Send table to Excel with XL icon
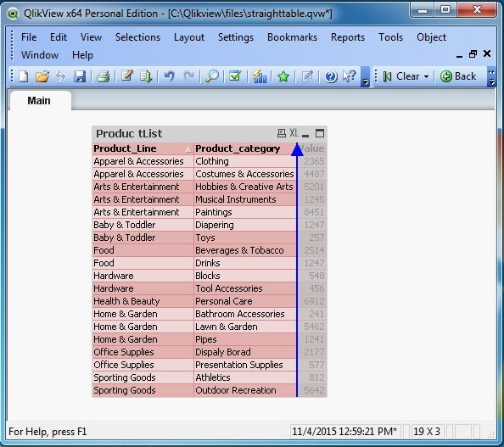 tap(294, 133)
